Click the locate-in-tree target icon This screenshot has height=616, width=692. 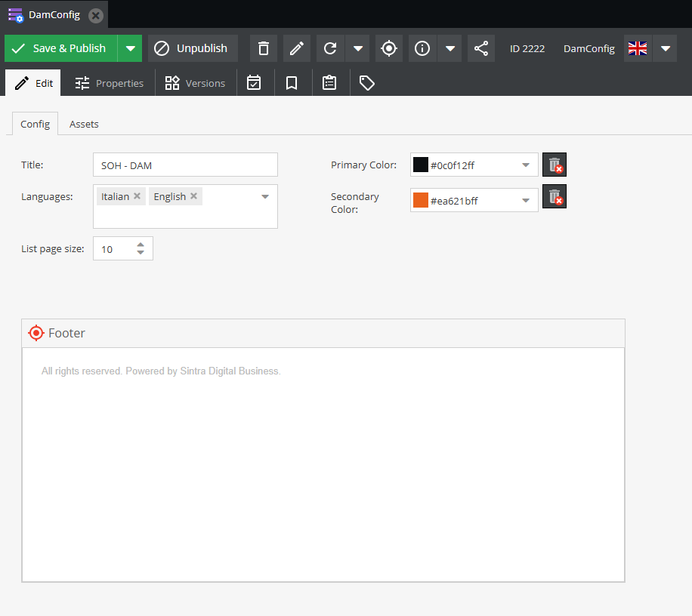coord(389,48)
